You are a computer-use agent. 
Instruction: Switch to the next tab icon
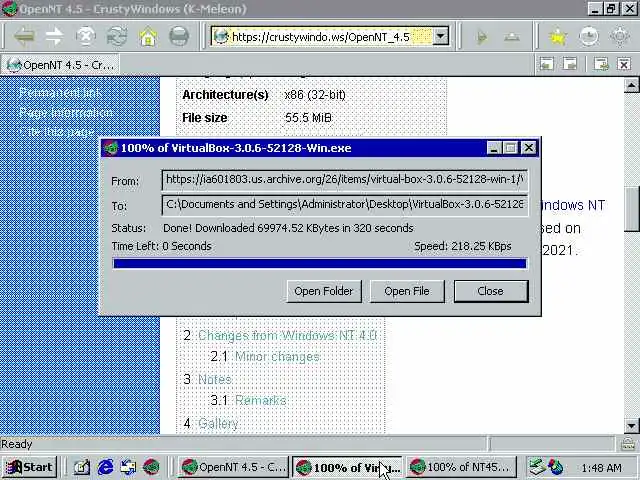pyautogui.click(x=570, y=64)
